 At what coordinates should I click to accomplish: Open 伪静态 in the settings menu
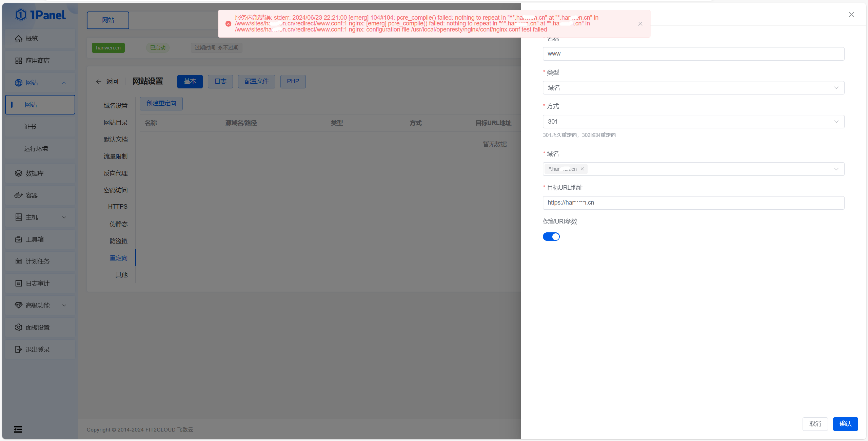(x=119, y=224)
